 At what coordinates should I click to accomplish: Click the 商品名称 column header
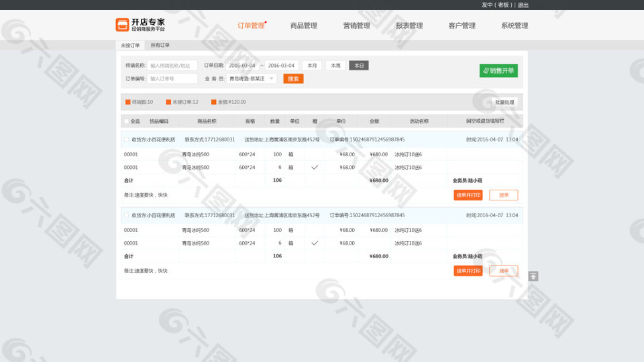207,121
